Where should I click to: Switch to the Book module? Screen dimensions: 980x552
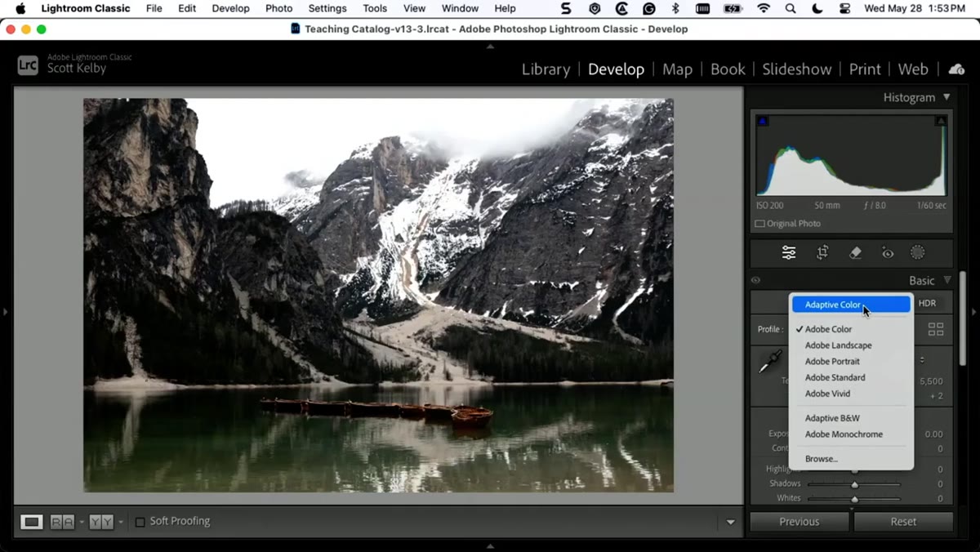(x=728, y=69)
